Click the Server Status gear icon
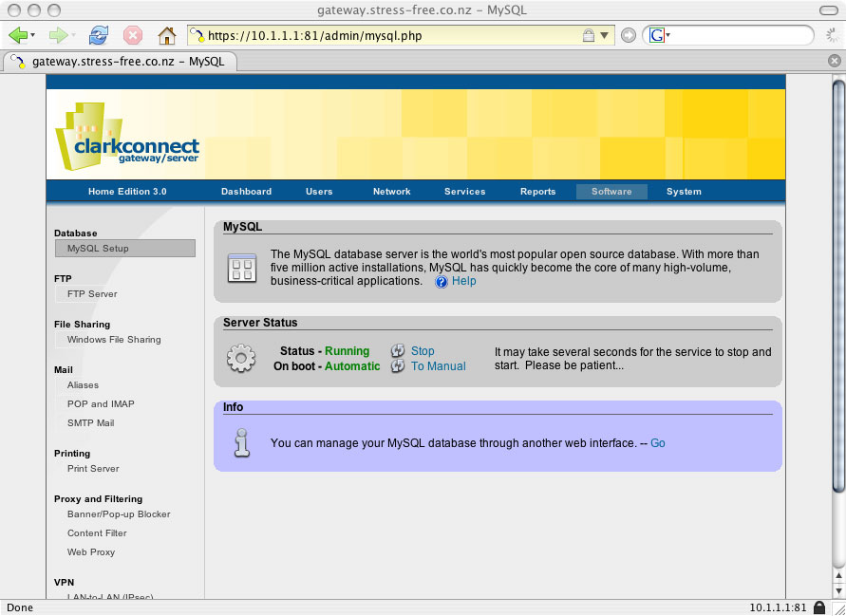 (x=240, y=358)
